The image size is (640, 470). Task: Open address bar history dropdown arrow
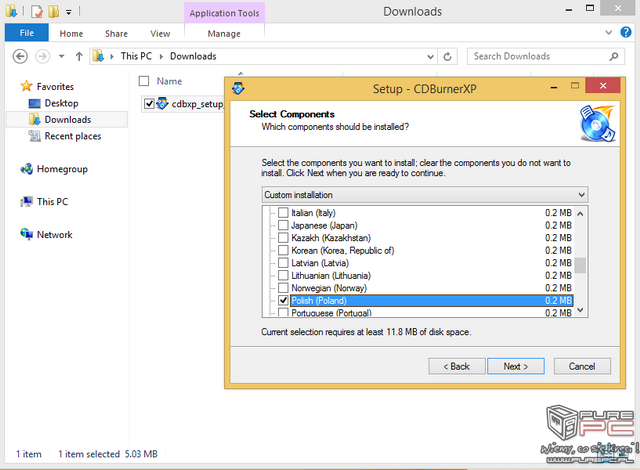coord(430,57)
